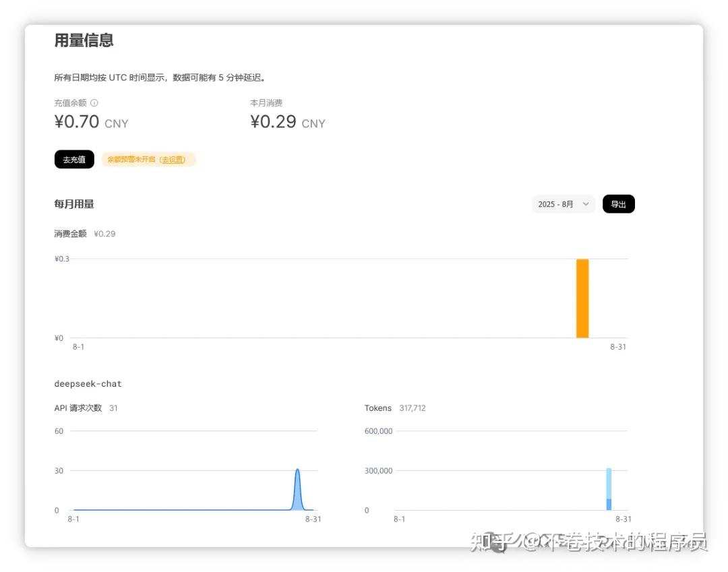Click the 去充值 recharge button
728x572 pixels.
click(x=74, y=159)
